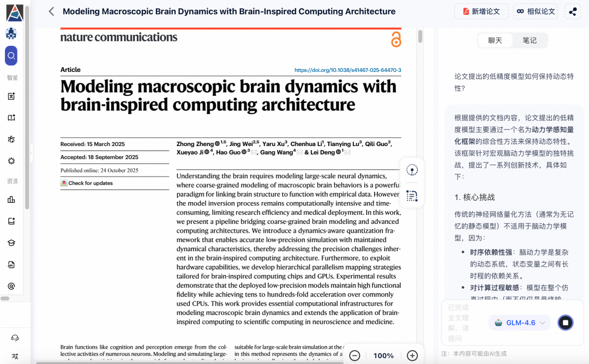Image resolution: width=589 pixels, height=364 pixels.
Task: Click 'Accepted: 18 September 2025' text
Action: click(99, 157)
